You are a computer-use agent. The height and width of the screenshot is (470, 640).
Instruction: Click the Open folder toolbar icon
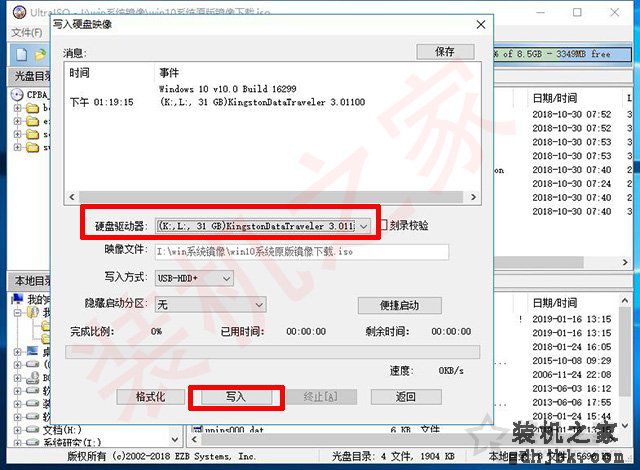pos(41,55)
